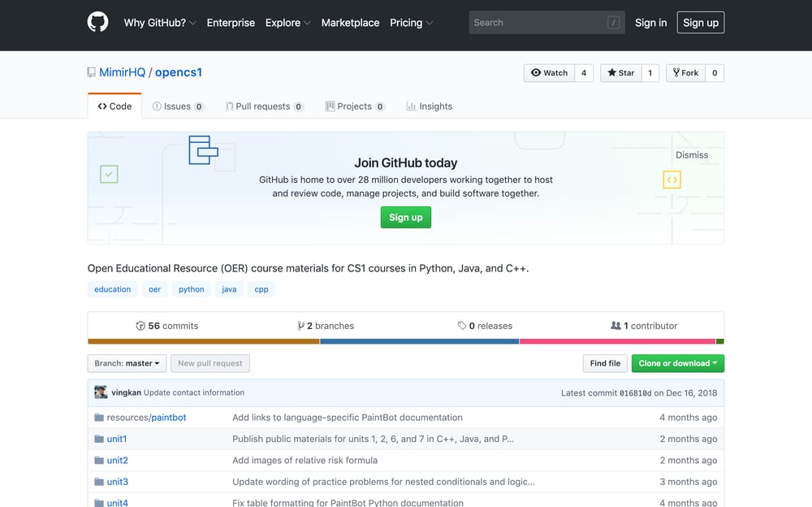812x507 pixels.
Task: Click the python topic tag
Action: [191, 289]
